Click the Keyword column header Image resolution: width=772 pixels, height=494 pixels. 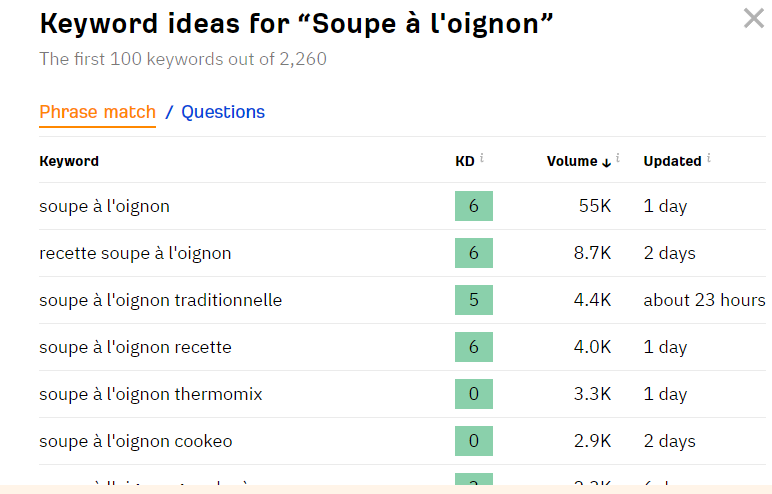[69, 161]
